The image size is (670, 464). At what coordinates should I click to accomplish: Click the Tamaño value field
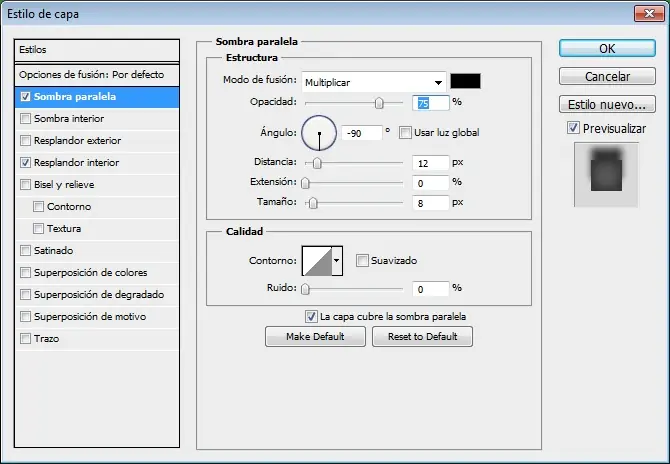coord(431,203)
